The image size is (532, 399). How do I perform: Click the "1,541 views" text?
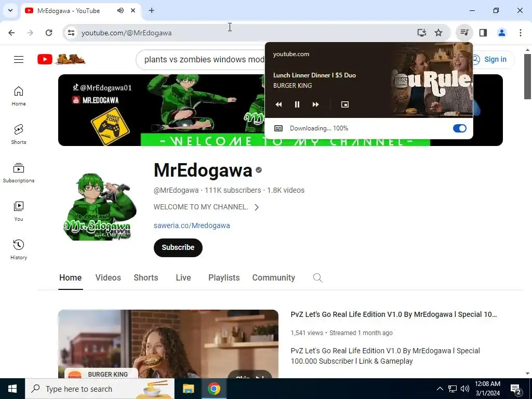click(307, 333)
